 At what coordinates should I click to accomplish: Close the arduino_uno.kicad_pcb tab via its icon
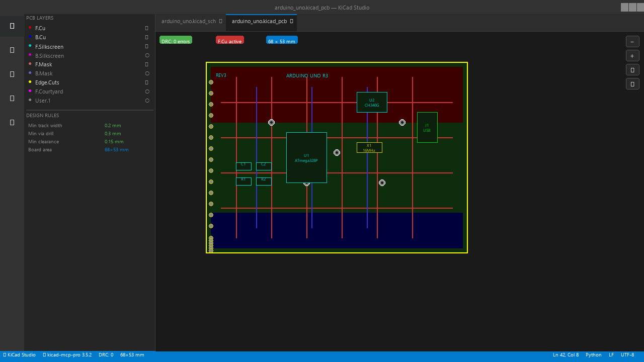[x=291, y=22]
